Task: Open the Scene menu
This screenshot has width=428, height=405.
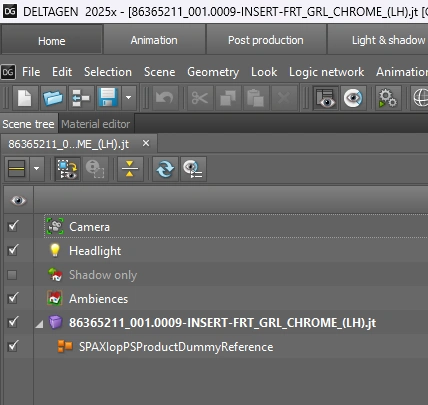Action: pos(160,72)
